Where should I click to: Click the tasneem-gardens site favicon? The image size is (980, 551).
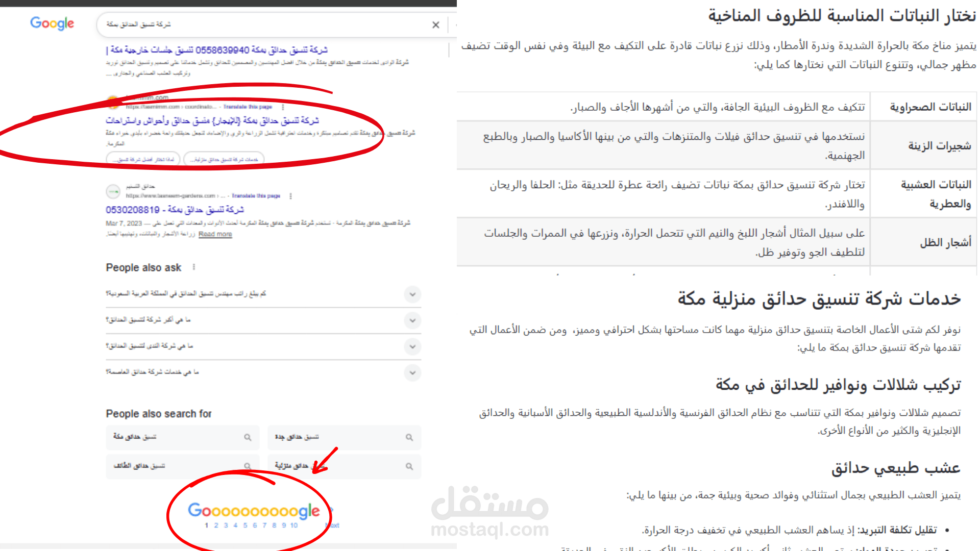click(x=113, y=192)
